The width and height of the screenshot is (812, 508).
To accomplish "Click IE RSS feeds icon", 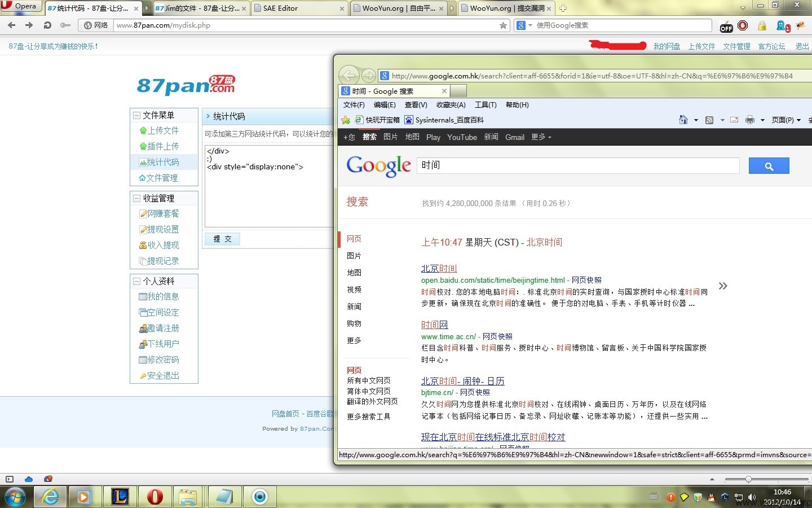I will click(x=709, y=120).
